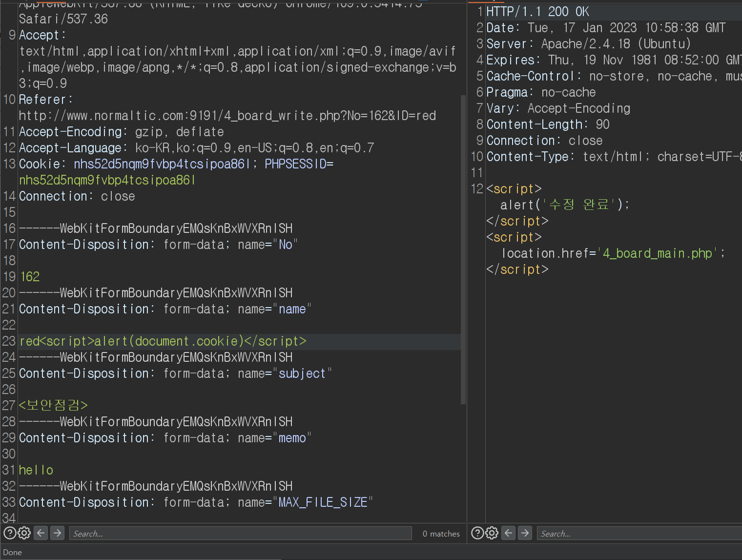742x560 pixels.
Task: Open search settings gear in response pane
Action: tap(492, 533)
